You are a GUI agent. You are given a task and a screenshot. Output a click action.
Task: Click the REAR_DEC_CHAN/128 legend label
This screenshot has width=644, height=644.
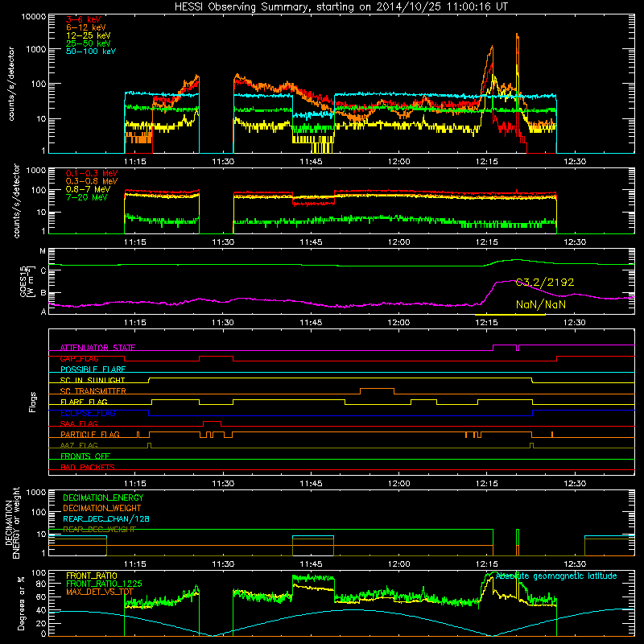[x=106, y=519]
